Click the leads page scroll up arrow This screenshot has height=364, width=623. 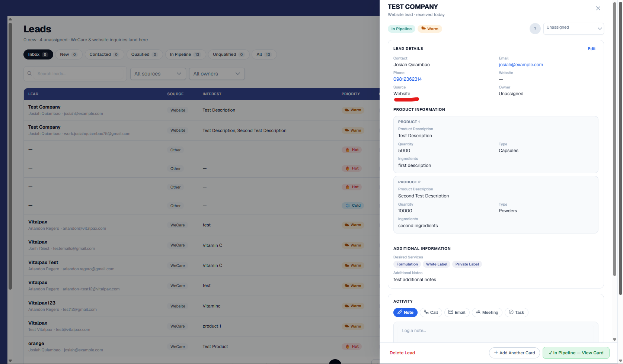click(10, 19)
